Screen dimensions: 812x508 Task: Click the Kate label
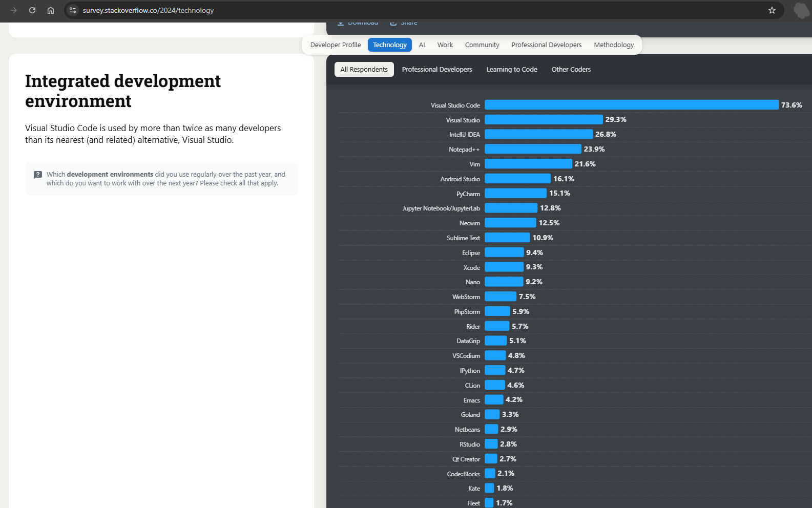coord(474,489)
